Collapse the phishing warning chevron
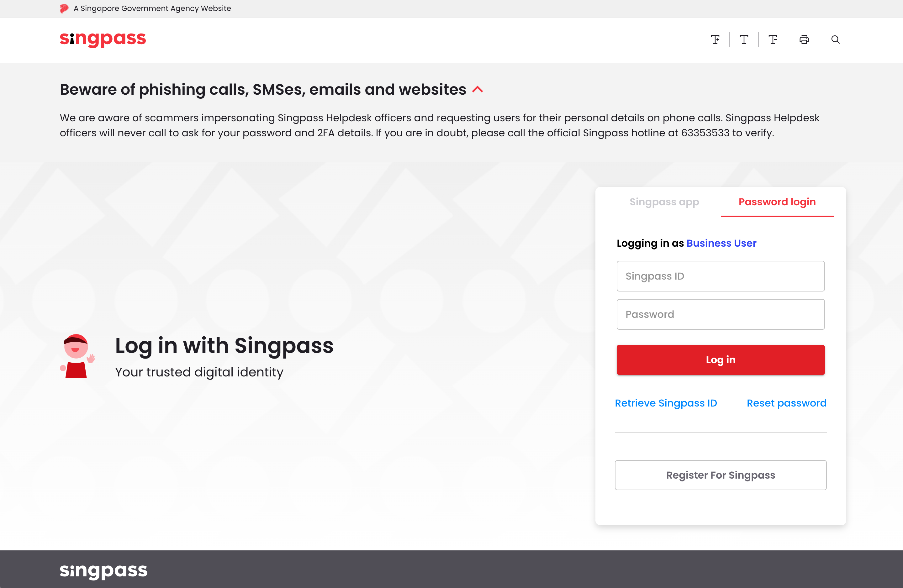The height and width of the screenshot is (588, 903). click(478, 90)
